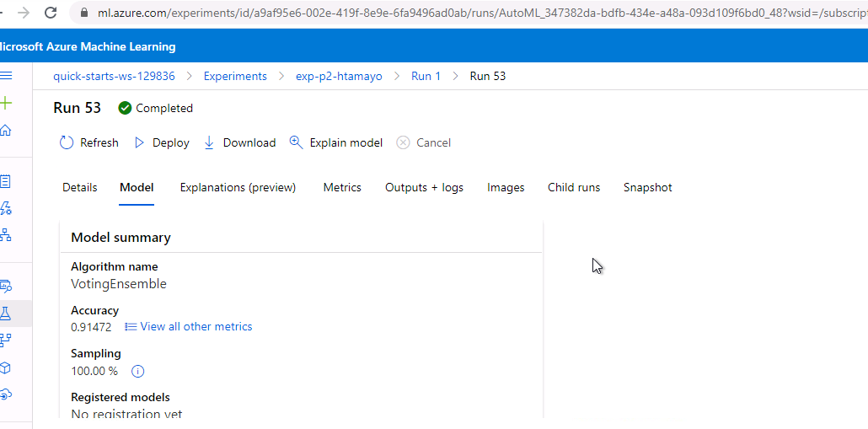This screenshot has height=429, width=868.
Task: Open Explanations (preview) tab
Action: 238,188
